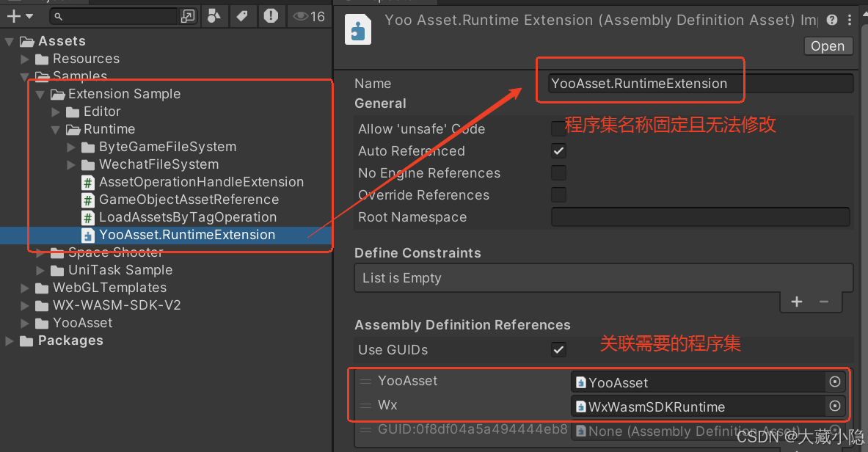868x452 pixels.
Task: Grab the Wx reference reorder handle
Action: tap(365, 406)
